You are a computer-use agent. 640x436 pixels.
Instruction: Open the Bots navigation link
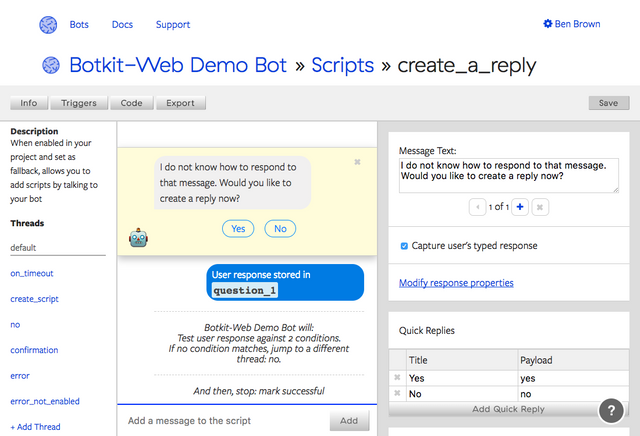point(79,24)
